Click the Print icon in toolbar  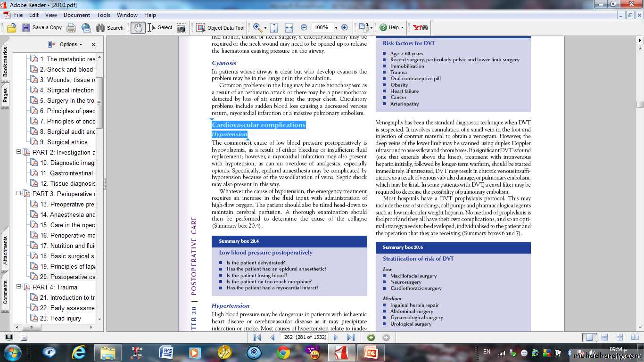pyautogui.click(x=71, y=28)
